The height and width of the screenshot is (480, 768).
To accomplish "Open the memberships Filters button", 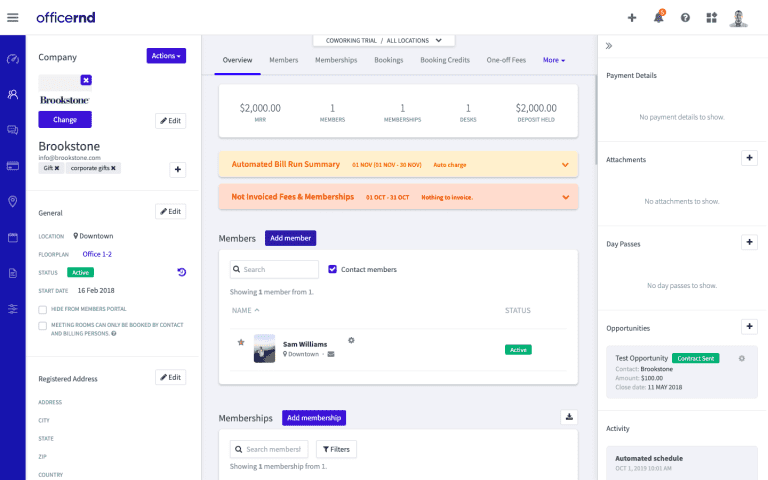I will (x=336, y=449).
